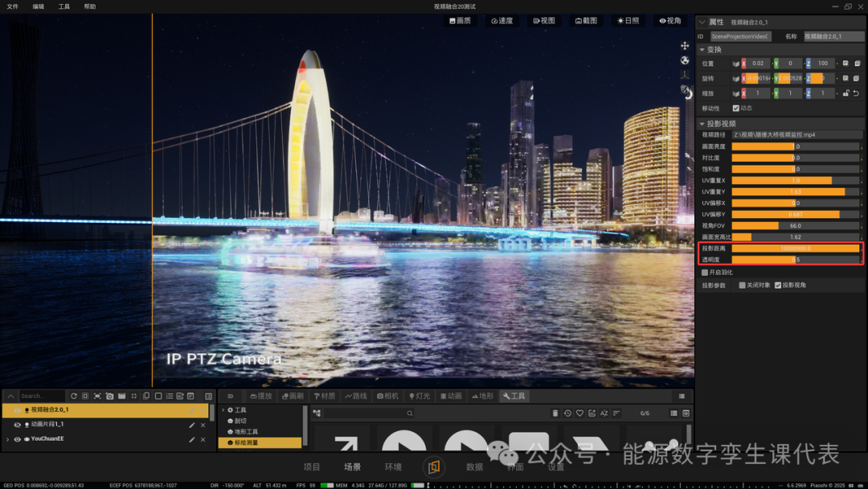Click the 画质 button in the viewport toolbar

[x=460, y=20]
